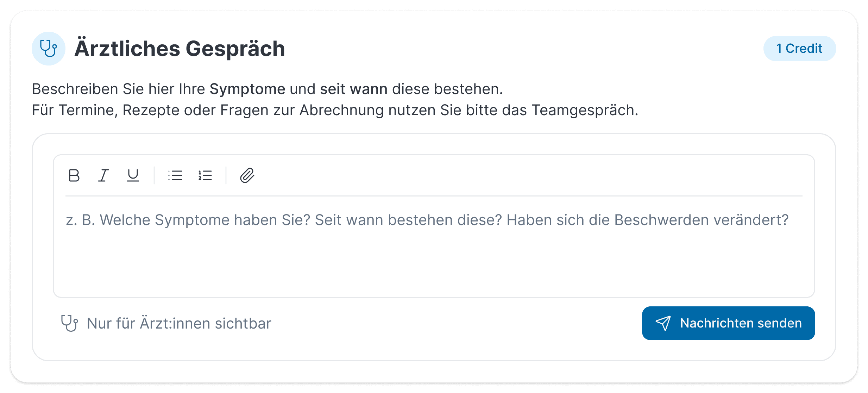Click the stethoscope icon next to the title
Image resolution: width=868 pixels, height=393 pixels.
[x=48, y=49]
